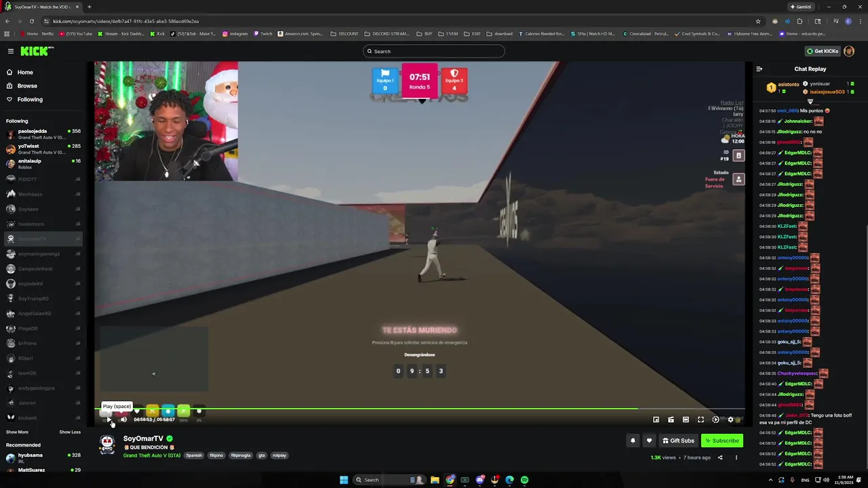Toggle theater mode
The height and width of the screenshot is (488, 868).
coord(686,420)
